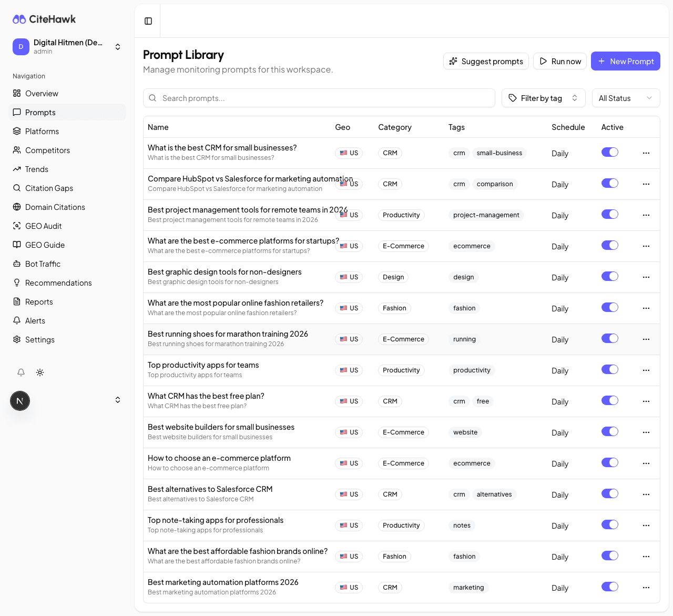Click the Citation Gaps magnifier icon
673x616 pixels.
[x=17, y=188]
